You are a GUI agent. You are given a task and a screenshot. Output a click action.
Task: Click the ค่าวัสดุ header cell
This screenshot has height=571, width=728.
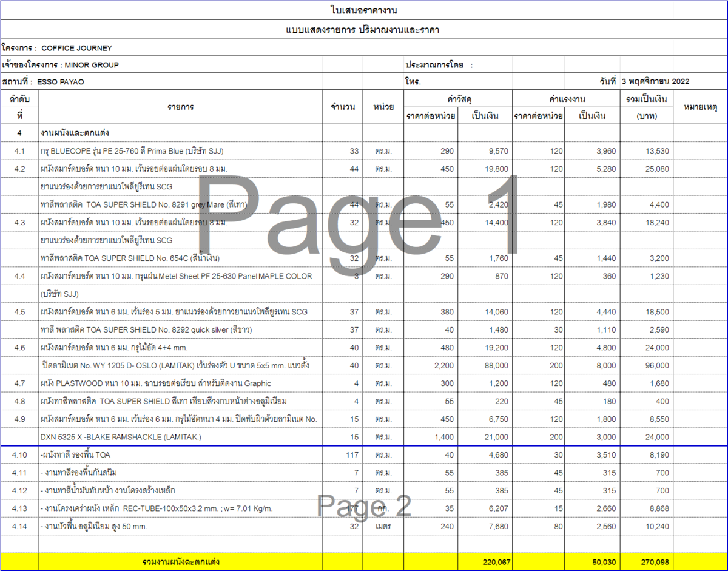tap(458, 98)
